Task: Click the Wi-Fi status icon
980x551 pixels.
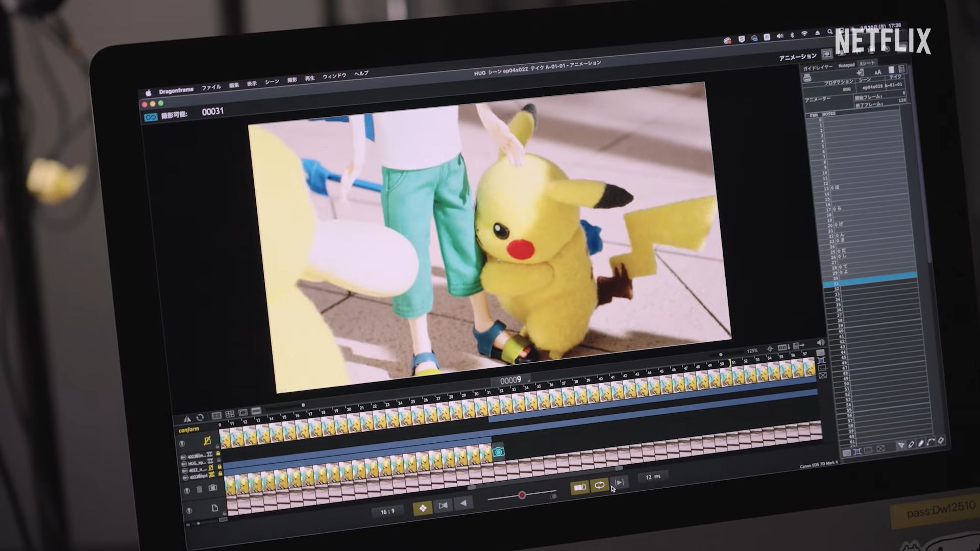Action: point(804,33)
